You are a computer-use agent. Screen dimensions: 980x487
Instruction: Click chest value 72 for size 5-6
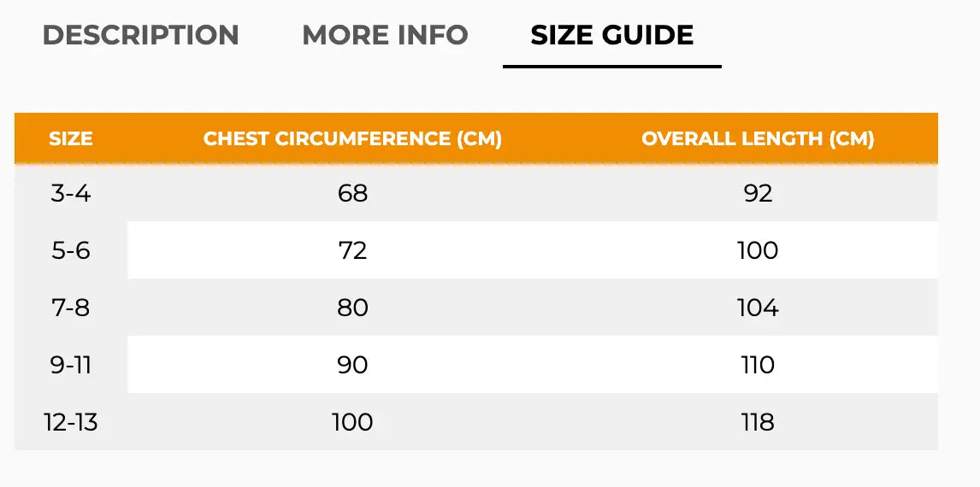(x=352, y=250)
